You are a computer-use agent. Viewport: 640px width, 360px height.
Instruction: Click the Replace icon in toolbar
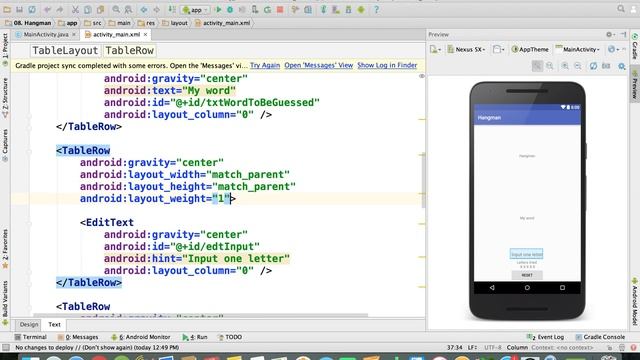(128, 9)
